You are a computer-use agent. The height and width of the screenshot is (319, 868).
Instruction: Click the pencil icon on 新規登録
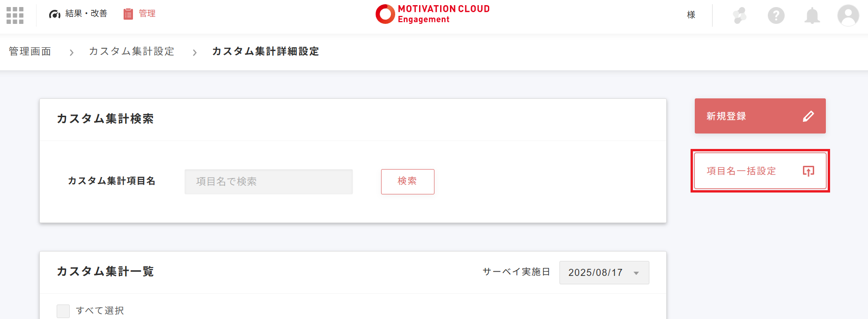click(809, 116)
